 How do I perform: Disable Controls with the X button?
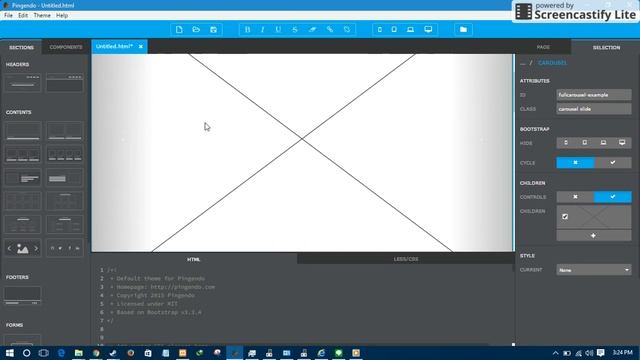pyautogui.click(x=575, y=197)
